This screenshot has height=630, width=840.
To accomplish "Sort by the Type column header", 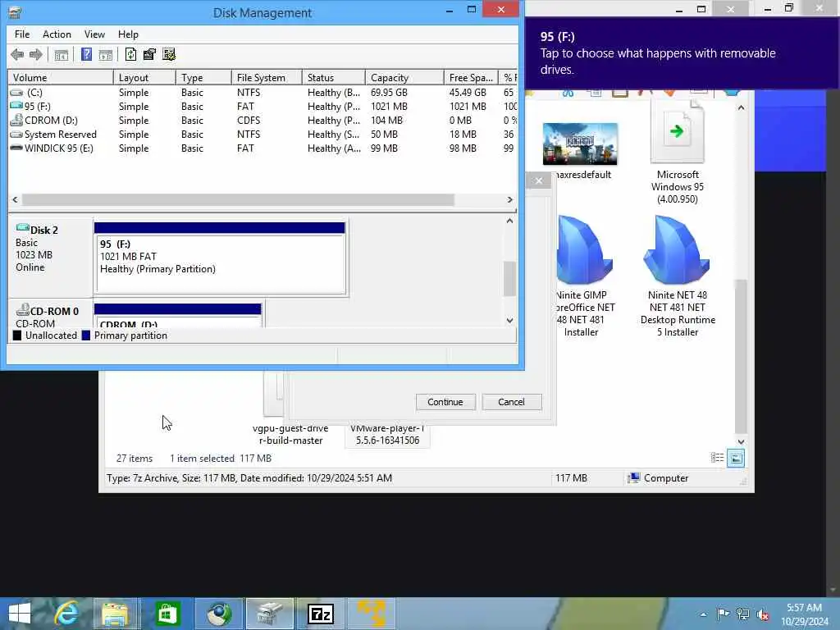I will pyautogui.click(x=203, y=78).
